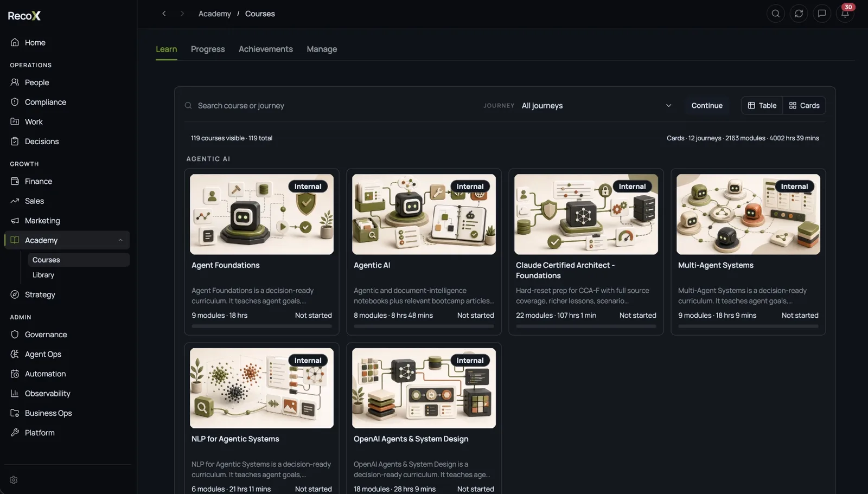This screenshot has height=494, width=868.
Task: Open Finance wallet icon
Action: pyautogui.click(x=15, y=181)
